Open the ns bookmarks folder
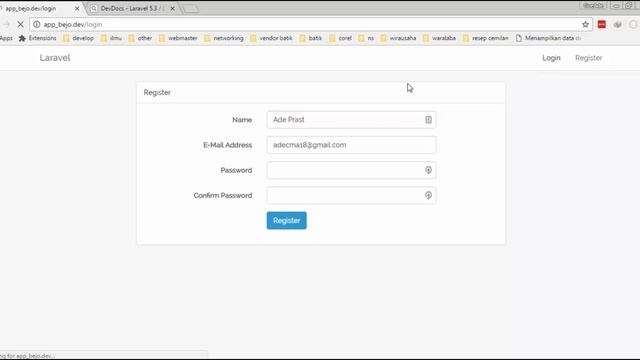This screenshot has height=360, width=640. (366, 38)
